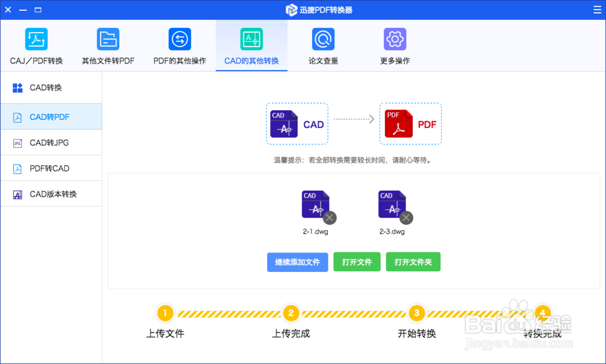The height and width of the screenshot is (364, 606).
Task: Click step 1 上传文件 marker
Action: pyautogui.click(x=165, y=313)
